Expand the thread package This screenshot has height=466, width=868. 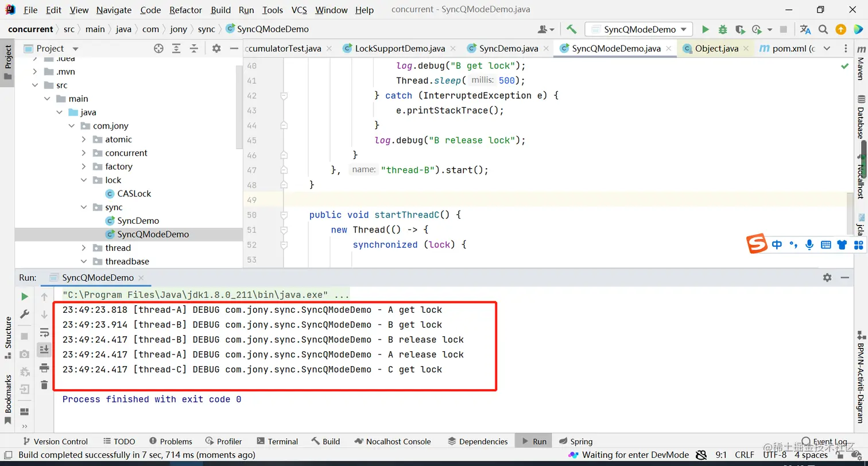(84, 248)
